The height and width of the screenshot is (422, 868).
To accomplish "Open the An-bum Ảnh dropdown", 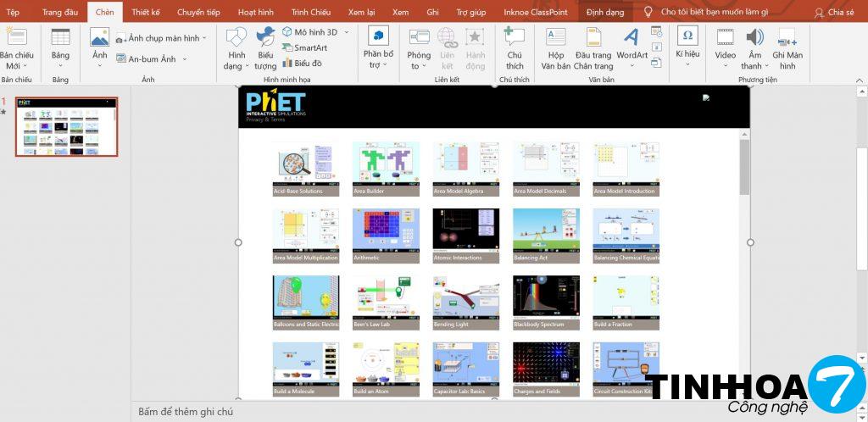I will [x=184, y=59].
